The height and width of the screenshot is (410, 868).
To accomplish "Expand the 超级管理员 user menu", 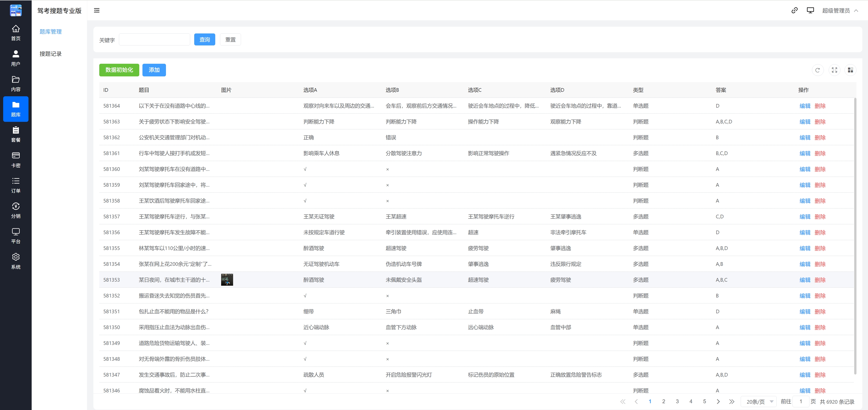I will coord(840,10).
